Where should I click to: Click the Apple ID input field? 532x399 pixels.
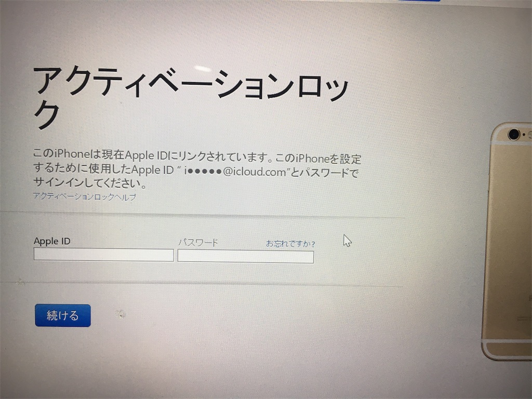tap(103, 255)
